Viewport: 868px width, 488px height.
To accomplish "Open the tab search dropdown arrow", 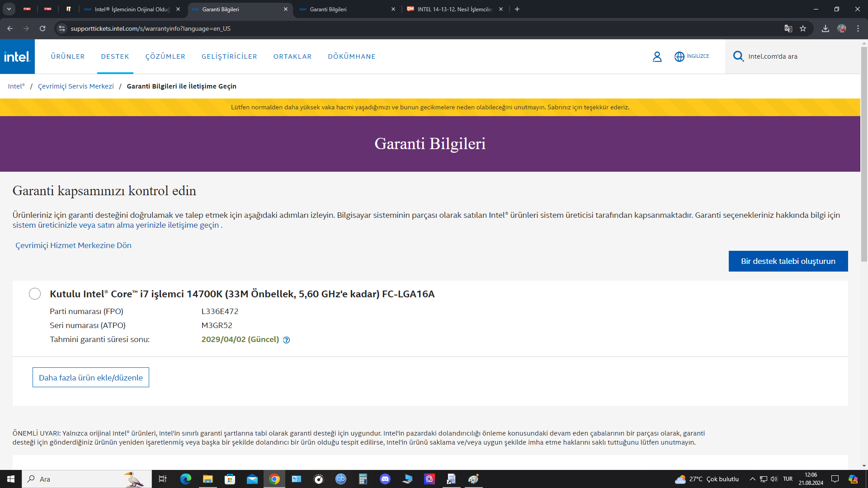I will 9,9.
